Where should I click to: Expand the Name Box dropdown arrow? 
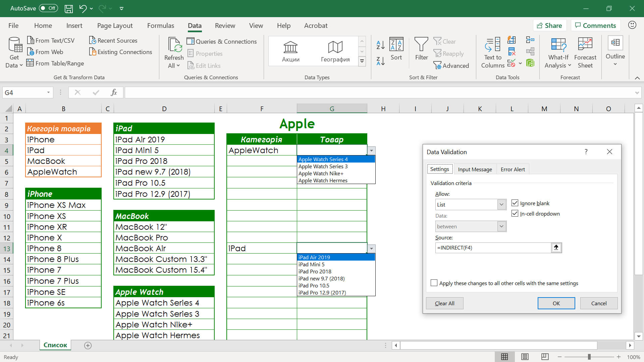tap(48, 93)
